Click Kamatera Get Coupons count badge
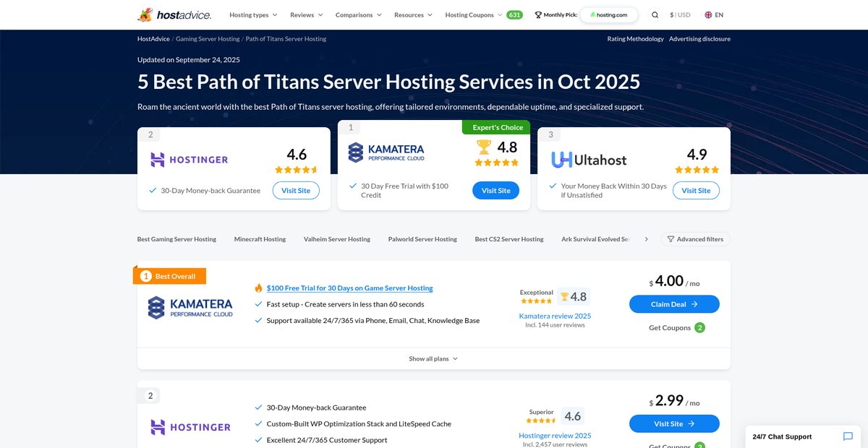Image resolution: width=868 pixels, height=448 pixels. tap(699, 327)
